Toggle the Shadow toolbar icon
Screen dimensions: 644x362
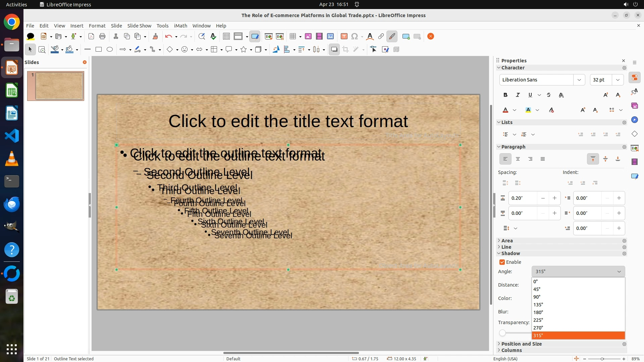point(334,50)
